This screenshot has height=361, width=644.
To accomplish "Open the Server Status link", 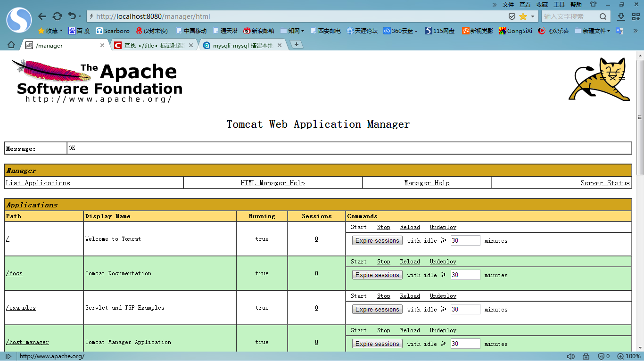I will coord(605,183).
